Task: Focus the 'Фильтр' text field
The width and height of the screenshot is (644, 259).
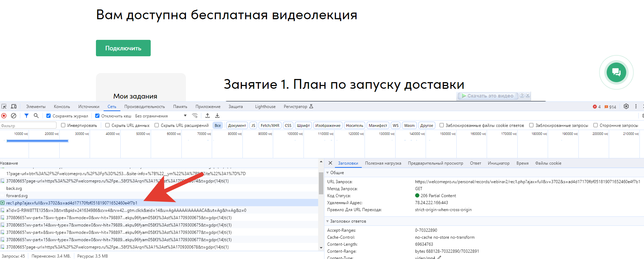Action: [28, 125]
